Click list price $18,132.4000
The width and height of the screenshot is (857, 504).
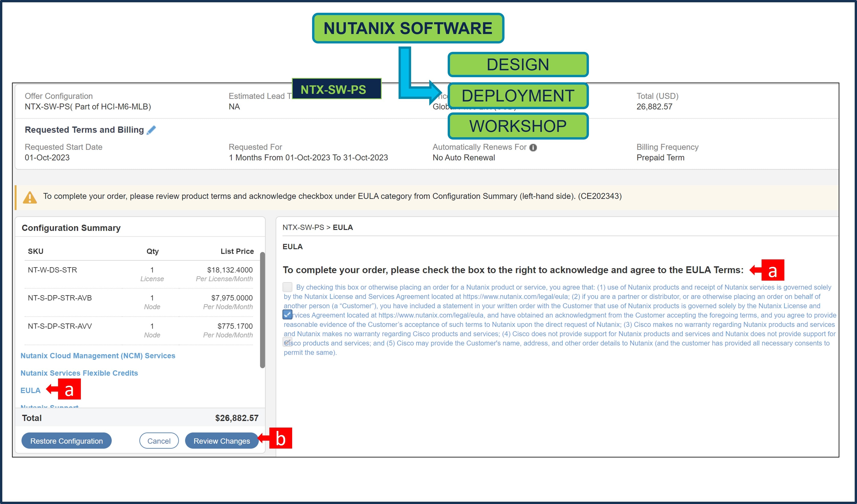(x=230, y=270)
